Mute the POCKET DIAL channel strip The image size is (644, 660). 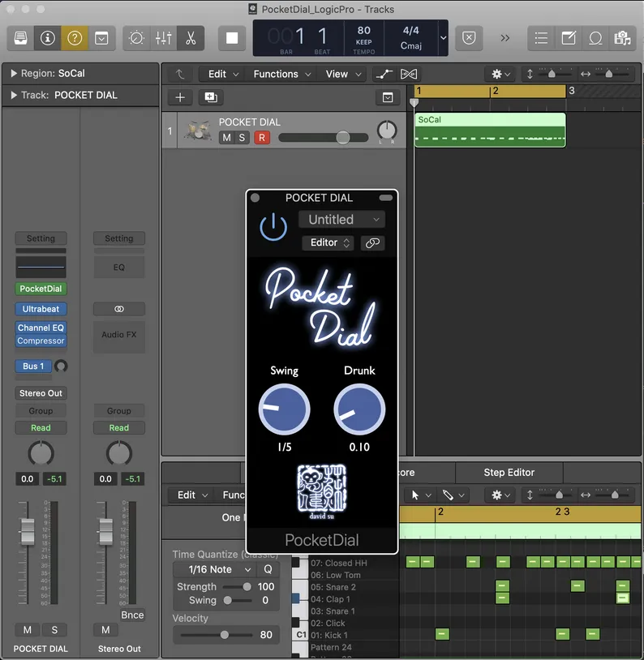click(x=28, y=630)
